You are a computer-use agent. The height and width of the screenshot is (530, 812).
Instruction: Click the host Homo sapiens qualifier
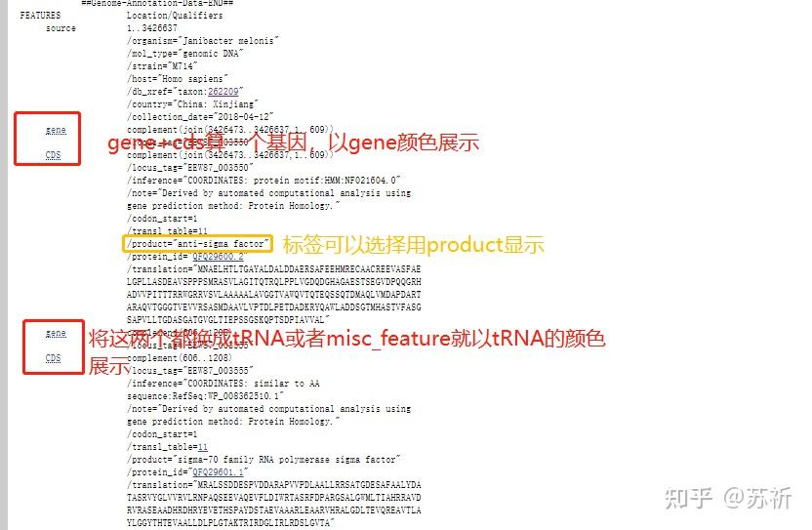click(x=177, y=79)
